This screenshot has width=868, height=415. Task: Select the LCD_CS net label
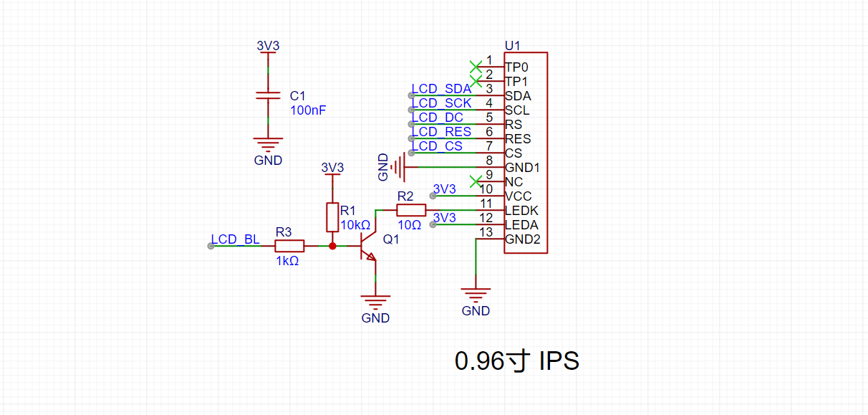437,146
